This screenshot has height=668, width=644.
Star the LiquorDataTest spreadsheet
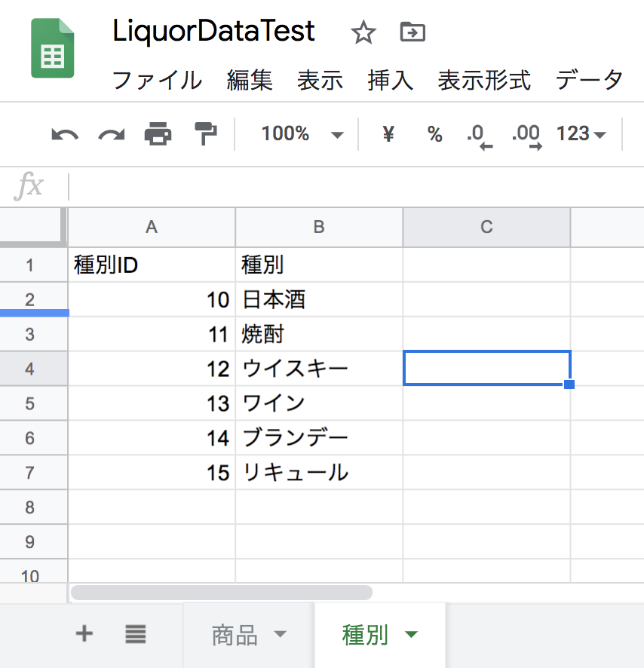[363, 33]
